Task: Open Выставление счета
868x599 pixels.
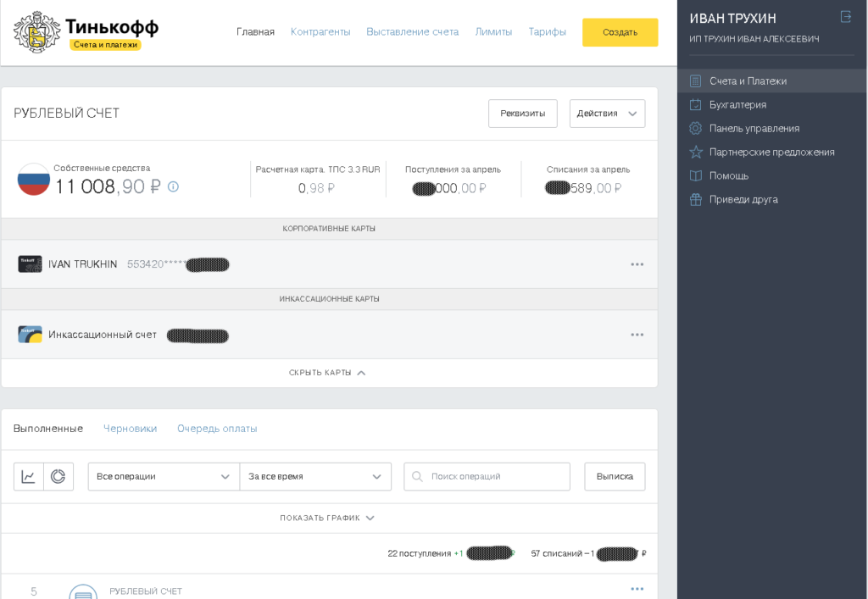Action: tap(413, 32)
